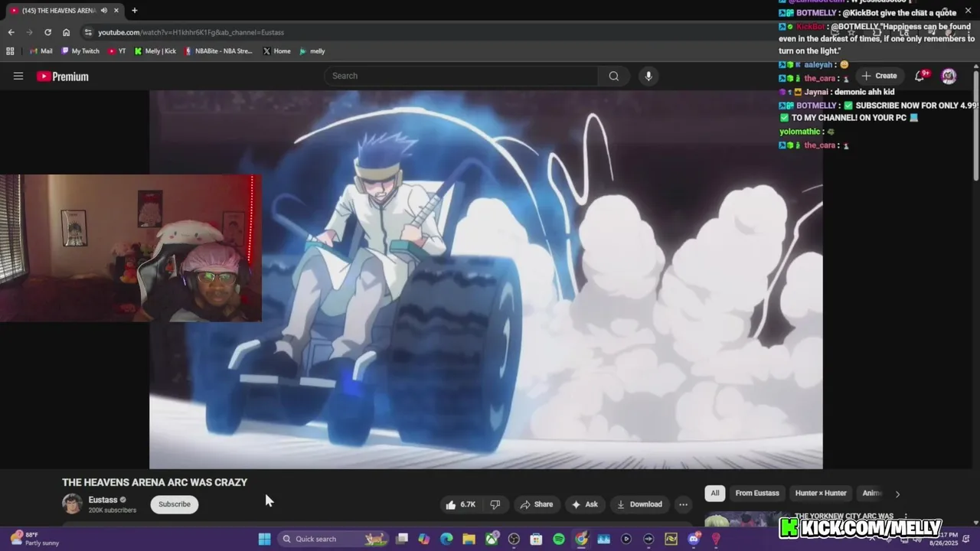The height and width of the screenshot is (551, 980).
Task: Open the Create button on YouTube
Action: coord(879,76)
